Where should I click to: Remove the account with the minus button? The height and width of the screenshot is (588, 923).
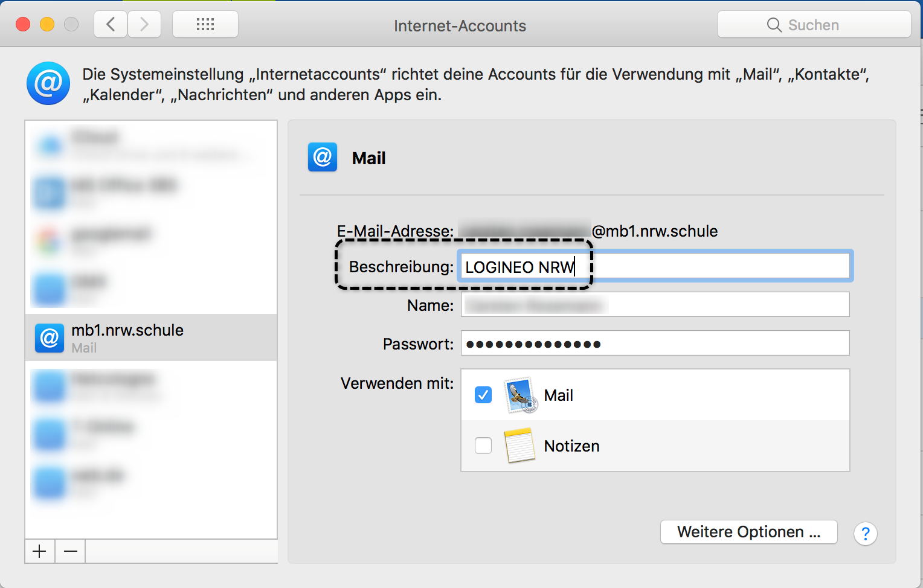[71, 551]
